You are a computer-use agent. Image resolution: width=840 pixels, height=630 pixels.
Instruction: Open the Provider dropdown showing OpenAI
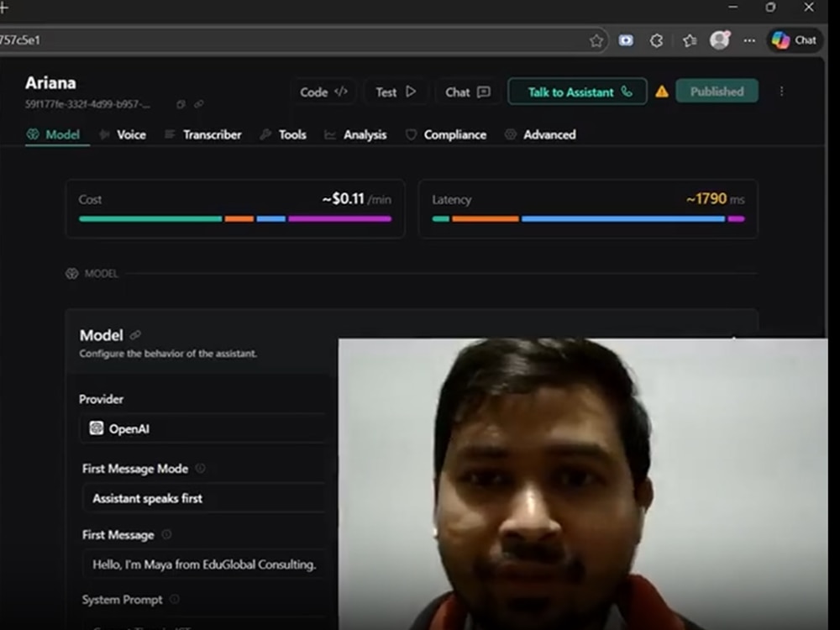203,428
